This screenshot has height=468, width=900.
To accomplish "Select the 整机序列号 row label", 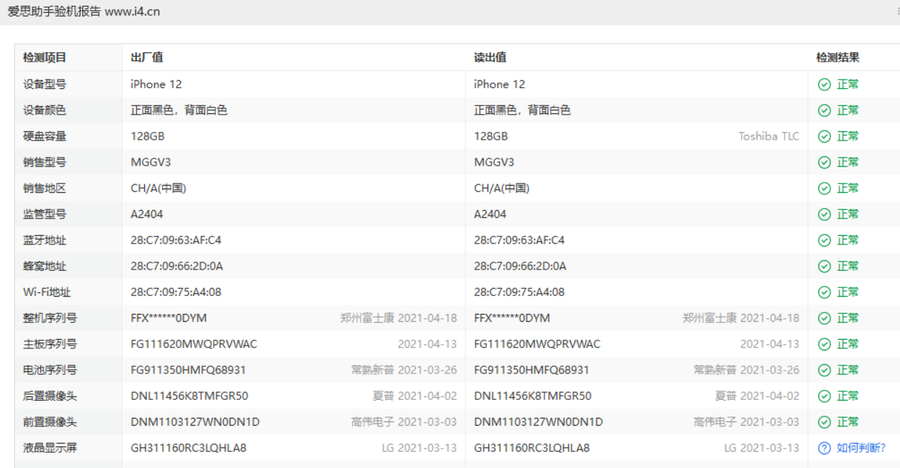I will coord(50,318).
